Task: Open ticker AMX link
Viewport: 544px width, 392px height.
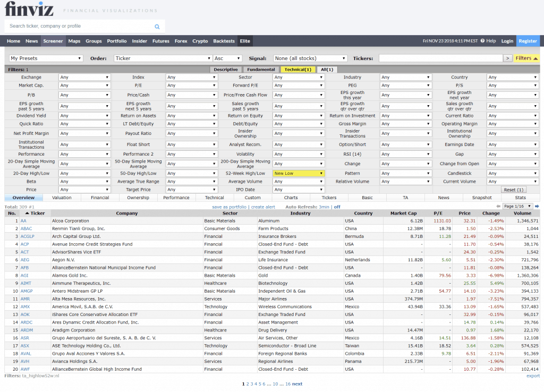Action: pyautogui.click(x=25, y=307)
